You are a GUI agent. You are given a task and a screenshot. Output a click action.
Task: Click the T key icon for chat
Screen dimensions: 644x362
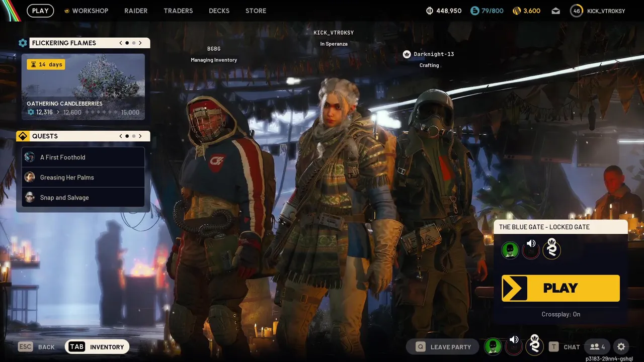coord(553,346)
